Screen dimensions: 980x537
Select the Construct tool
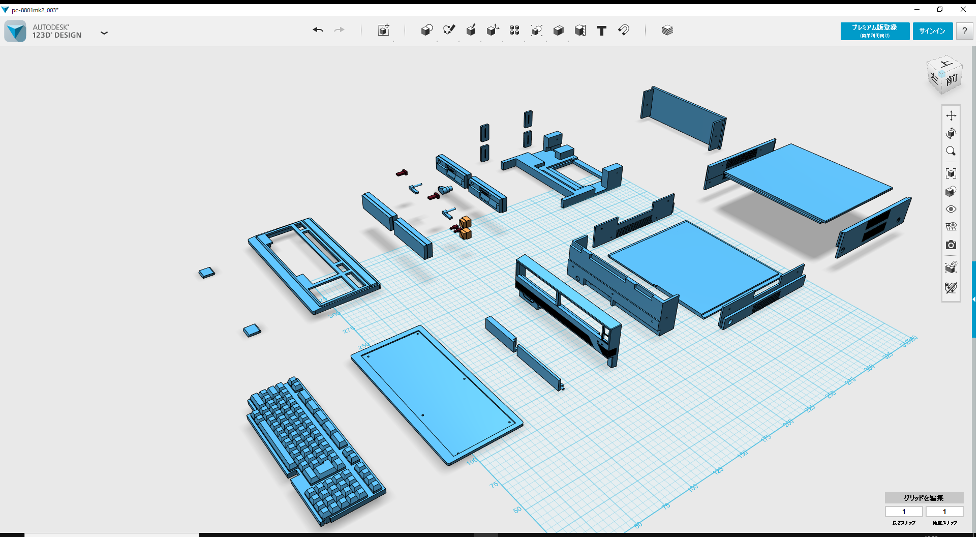pyautogui.click(x=471, y=31)
